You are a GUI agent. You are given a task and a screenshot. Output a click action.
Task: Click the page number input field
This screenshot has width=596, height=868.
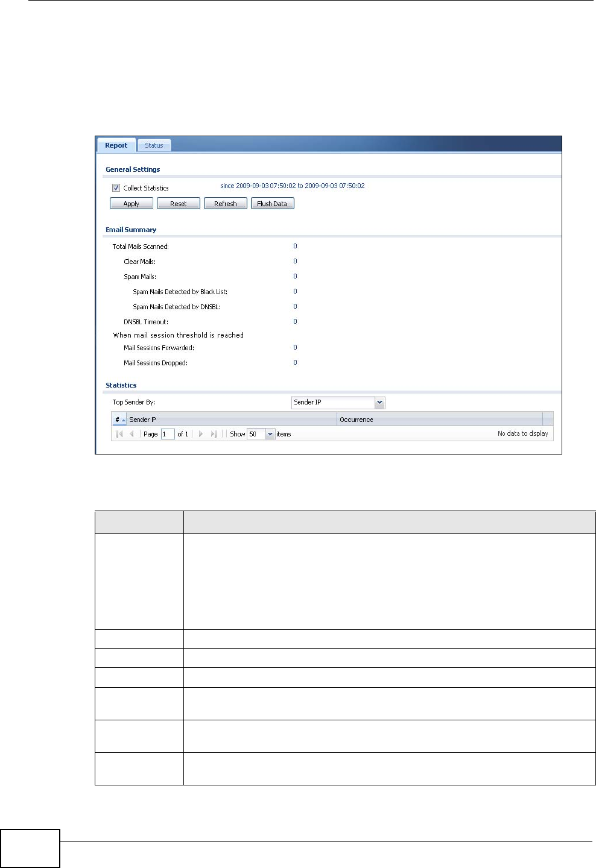pos(168,434)
